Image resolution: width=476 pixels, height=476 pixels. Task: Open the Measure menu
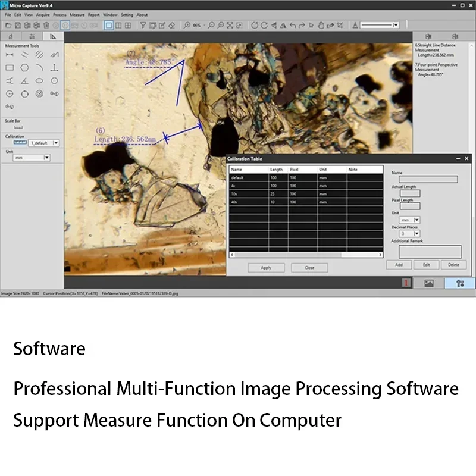click(77, 15)
